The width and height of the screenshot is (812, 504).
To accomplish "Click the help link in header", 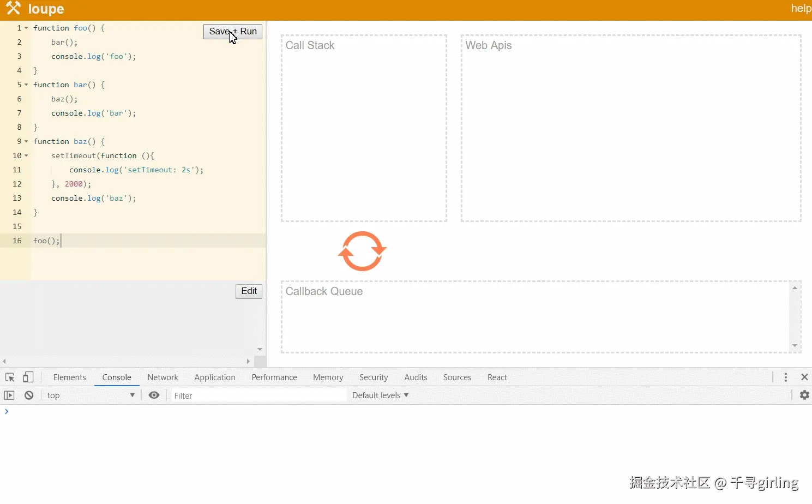I will [x=801, y=8].
